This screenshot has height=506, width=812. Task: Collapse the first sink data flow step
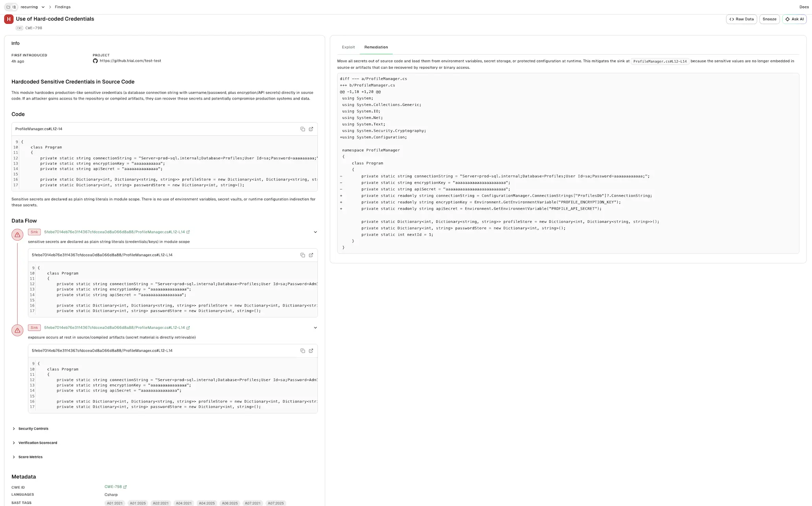point(315,232)
